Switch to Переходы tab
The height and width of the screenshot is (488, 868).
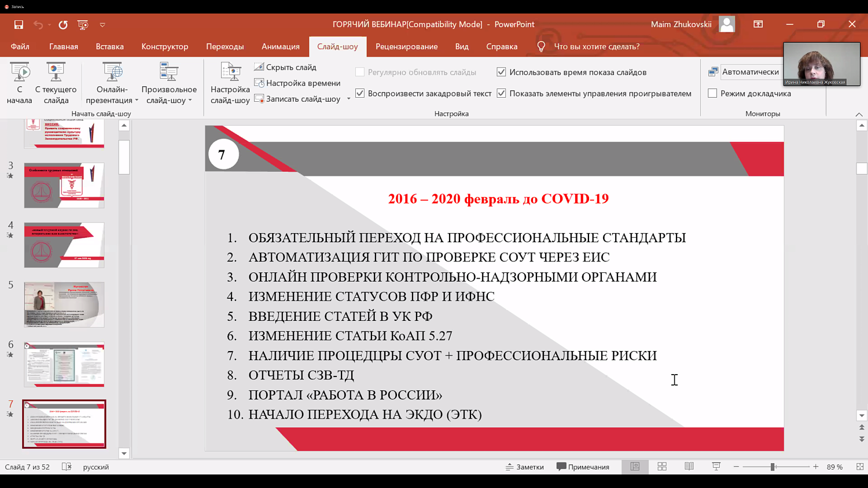click(x=225, y=46)
